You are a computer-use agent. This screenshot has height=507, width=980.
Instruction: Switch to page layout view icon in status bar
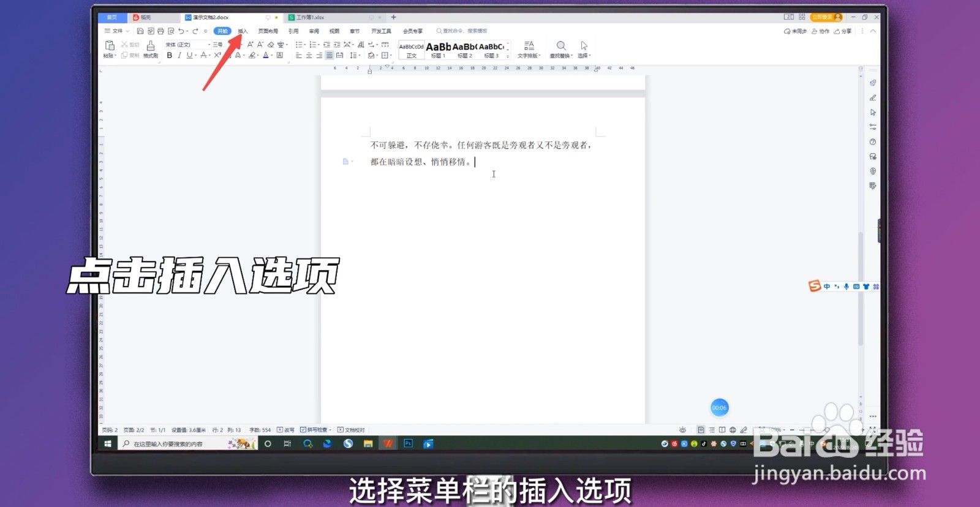click(701, 430)
